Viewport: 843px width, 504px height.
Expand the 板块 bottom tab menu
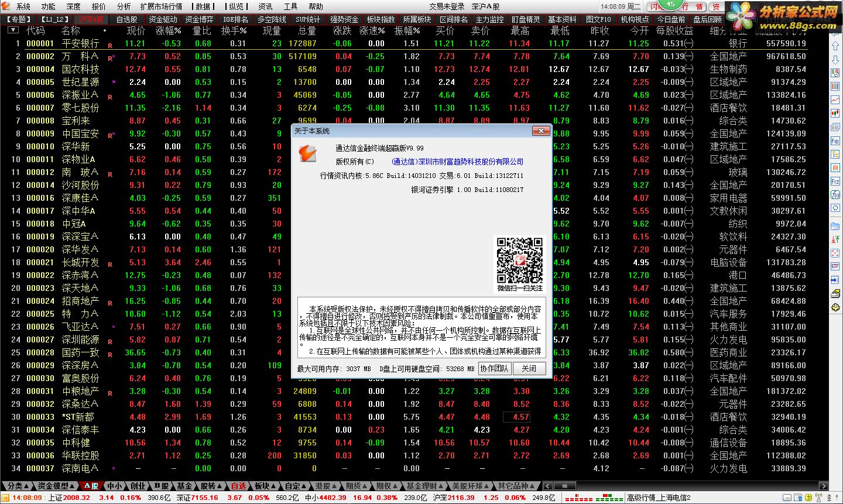[265, 486]
